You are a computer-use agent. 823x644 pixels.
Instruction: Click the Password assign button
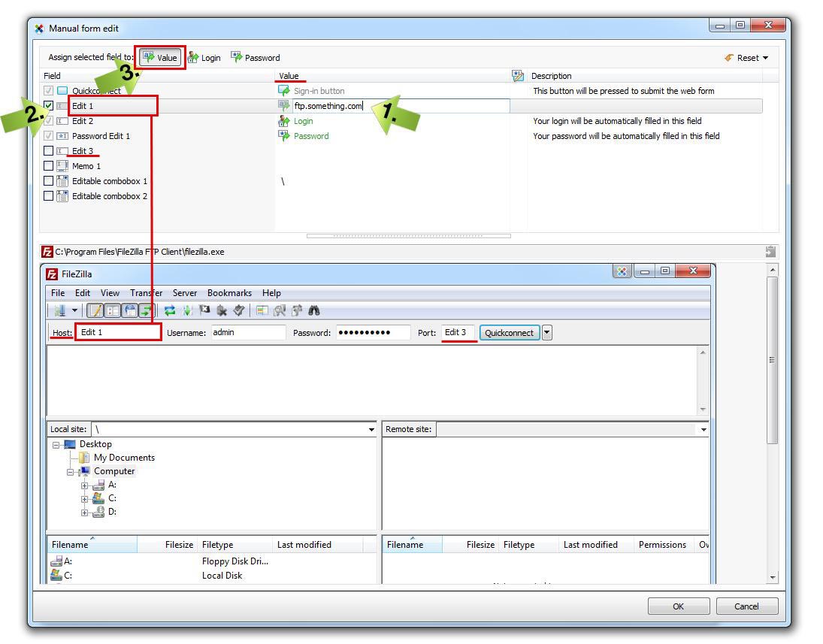(x=256, y=58)
